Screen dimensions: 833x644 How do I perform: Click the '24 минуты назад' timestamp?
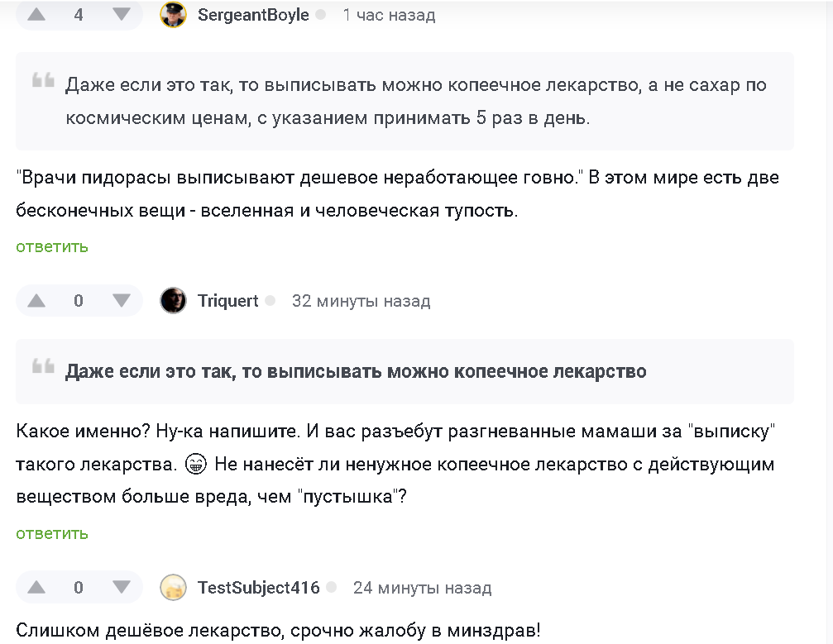(423, 588)
